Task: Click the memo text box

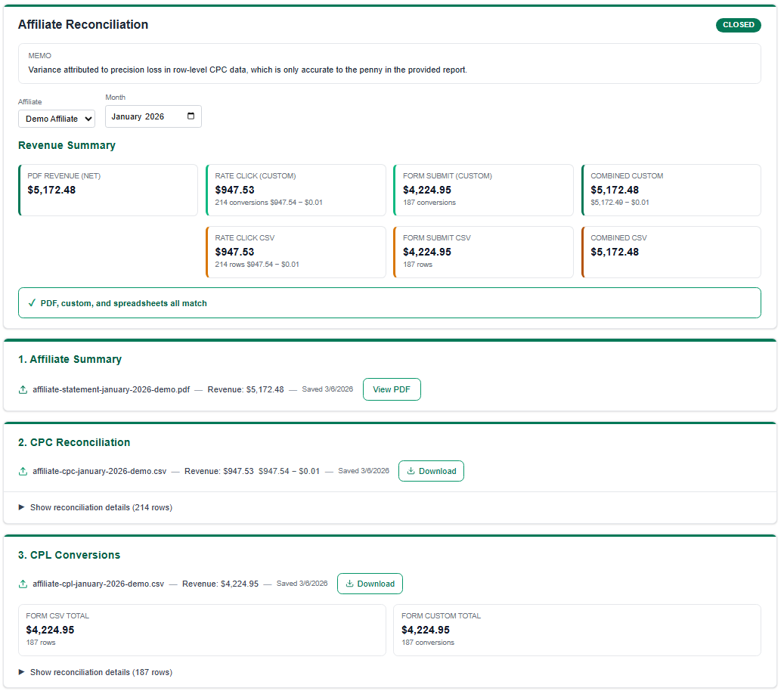Action: 389,64
